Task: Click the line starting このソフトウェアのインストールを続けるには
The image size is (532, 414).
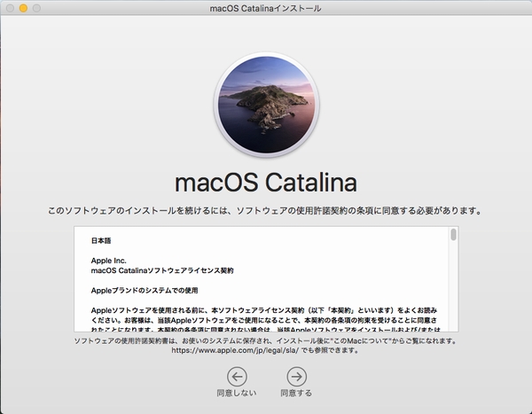Action: [x=265, y=211]
